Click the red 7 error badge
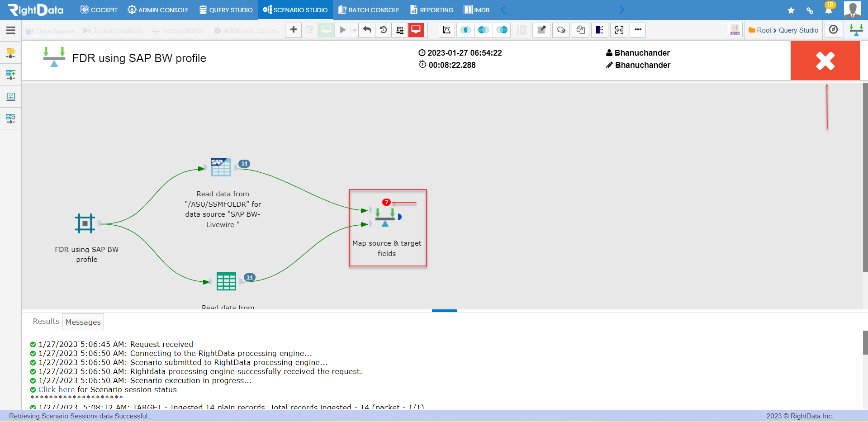The height and width of the screenshot is (422, 868). point(386,202)
